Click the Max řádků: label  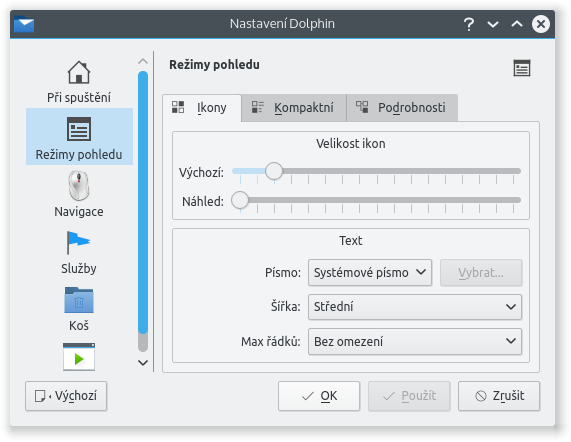click(271, 342)
